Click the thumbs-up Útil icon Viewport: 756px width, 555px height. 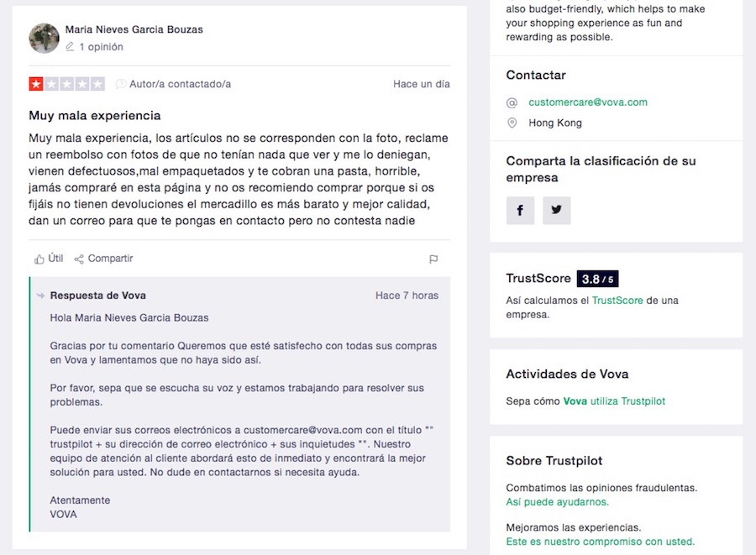tap(39, 259)
